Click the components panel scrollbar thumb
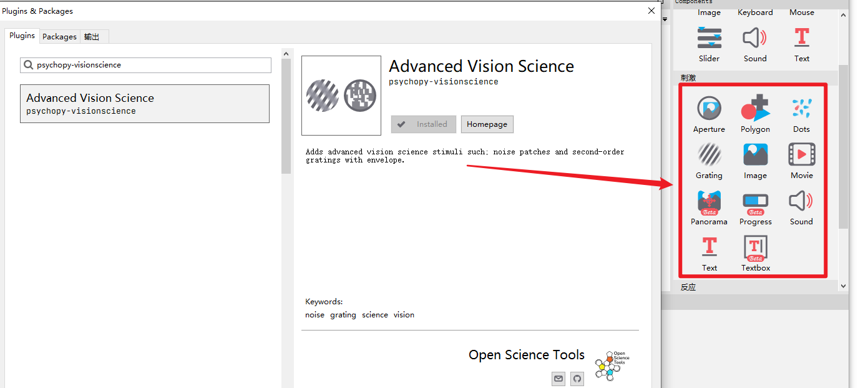Image resolution: width=868 pixels, height=388 pixels. click(844, 146)
